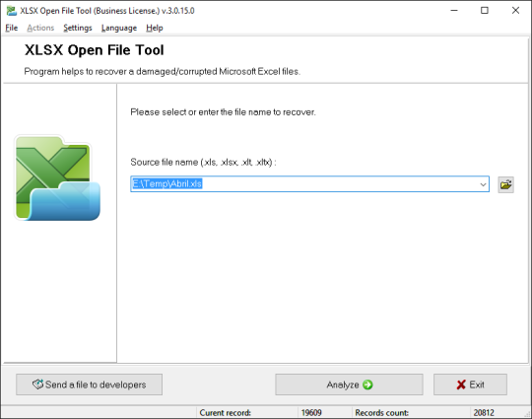Click 'Source file name (.xls, .xlsx, .xlt, .xltx) :' label

(x=203, y=163)
